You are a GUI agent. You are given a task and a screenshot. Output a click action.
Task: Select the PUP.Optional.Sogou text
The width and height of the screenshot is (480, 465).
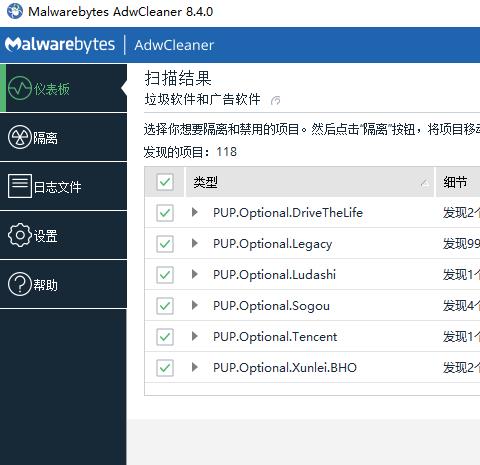(271, 306)
